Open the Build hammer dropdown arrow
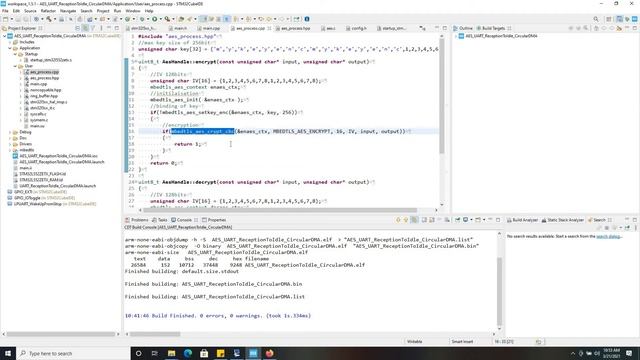The width and height of the screenshot is (640, 360). 55,19
